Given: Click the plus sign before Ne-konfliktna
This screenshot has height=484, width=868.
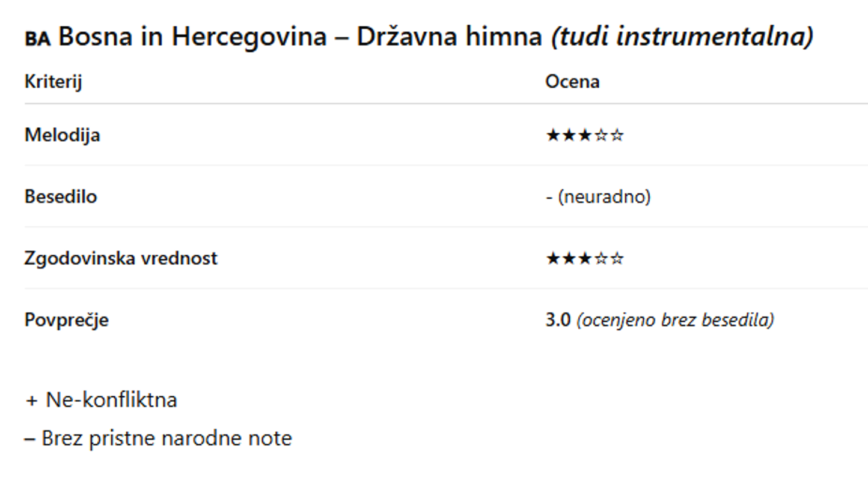Looking at the screenshot, I should [32, 401].
